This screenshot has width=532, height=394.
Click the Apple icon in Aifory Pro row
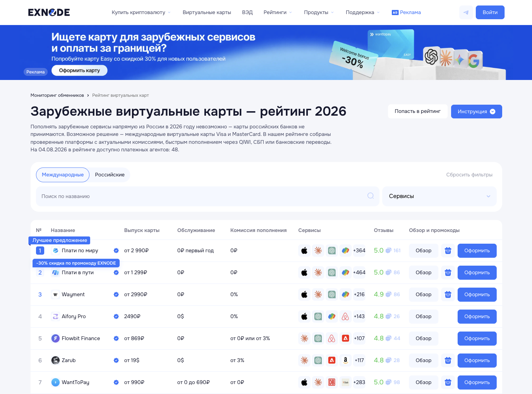[304, 316]
